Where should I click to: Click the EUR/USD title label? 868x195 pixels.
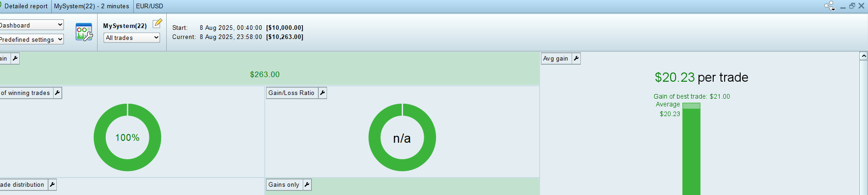pos(149,6)
